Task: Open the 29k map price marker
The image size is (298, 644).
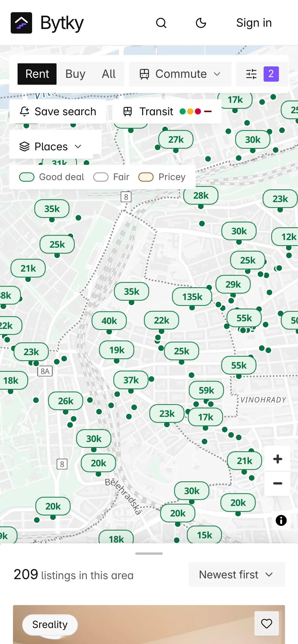Action: click(x=233, y=284)
